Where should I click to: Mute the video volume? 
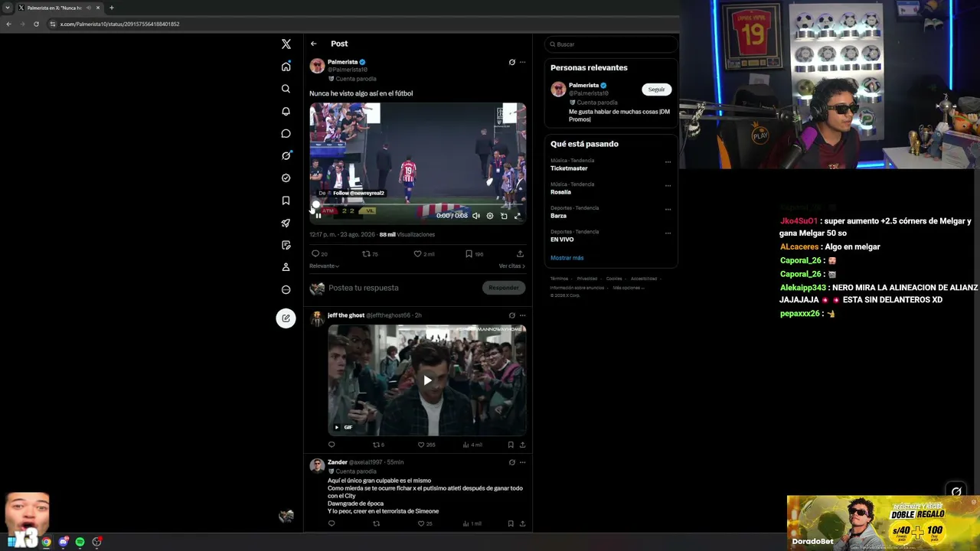[x=476, y=216]
